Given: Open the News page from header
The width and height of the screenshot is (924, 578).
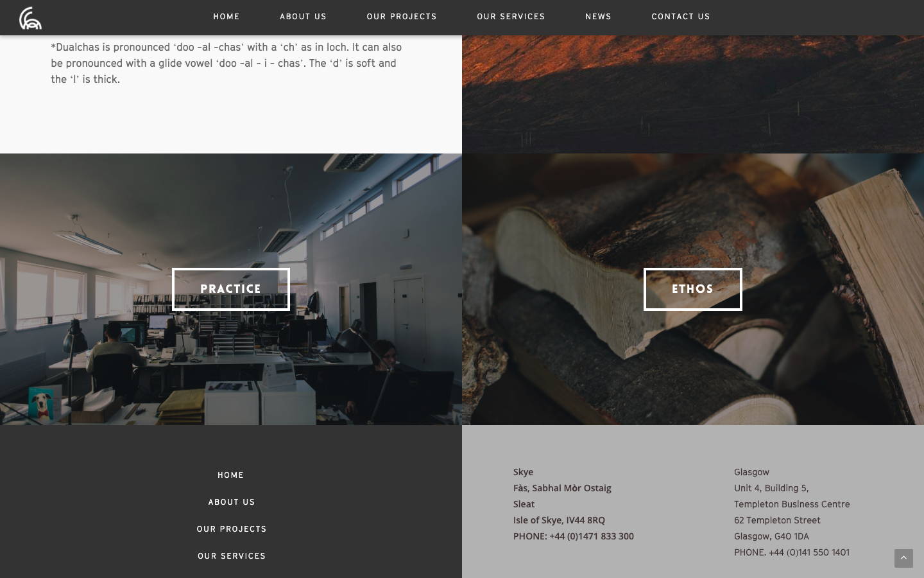Looking at the screenshot, I should (598, 17).
